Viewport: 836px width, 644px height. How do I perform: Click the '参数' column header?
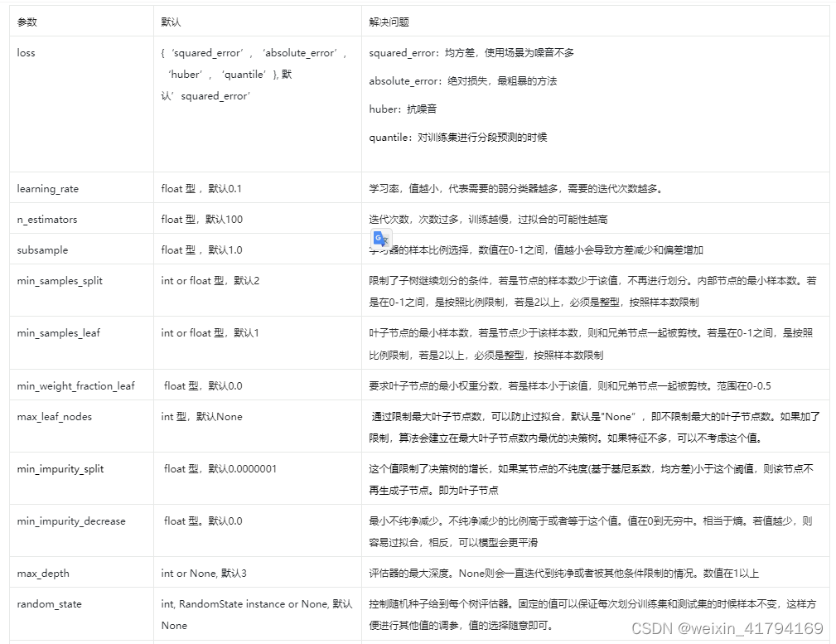27,22
